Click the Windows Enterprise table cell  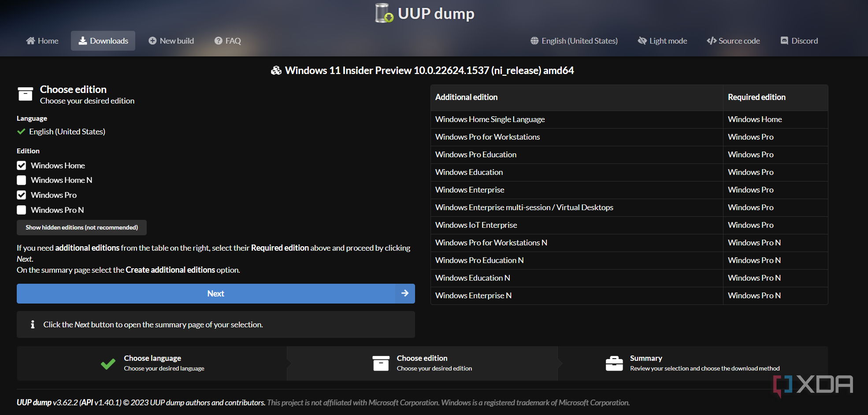pyautogui.click(x=577, y=190)
